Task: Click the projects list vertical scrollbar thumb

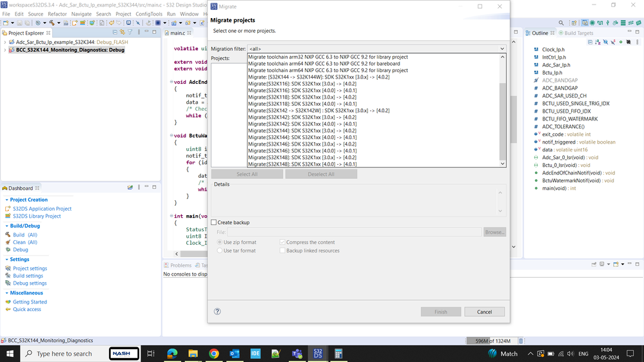Action: [502, 121]
